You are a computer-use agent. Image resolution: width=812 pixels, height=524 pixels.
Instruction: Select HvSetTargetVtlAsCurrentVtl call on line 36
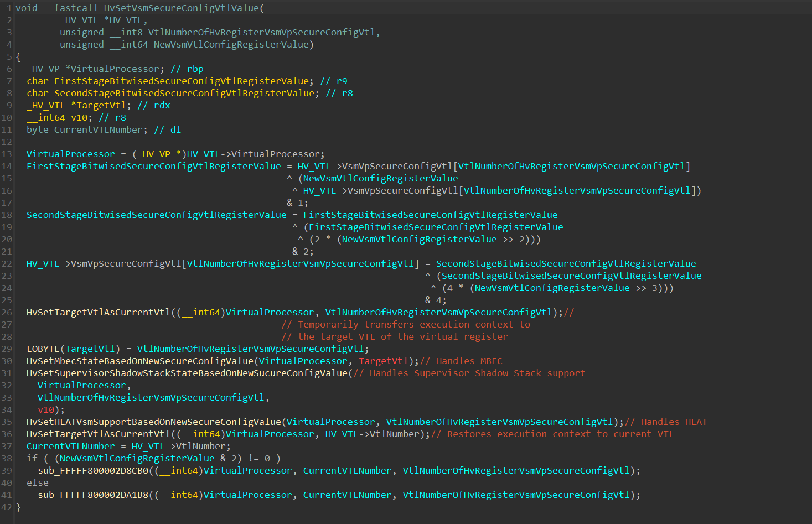tap(98, 434)
